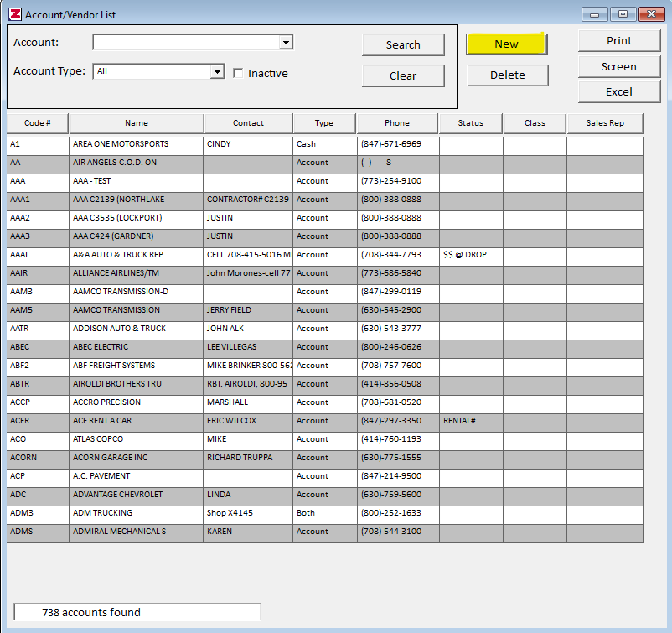This screenshot has height=633, width=672.
Task: Select ADMIRAL MECHANICAL S account
Action: (x=325, y=533)
